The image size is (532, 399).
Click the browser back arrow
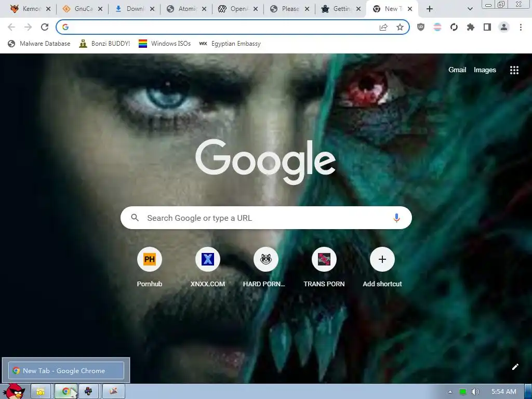click(x=11, y=27)
